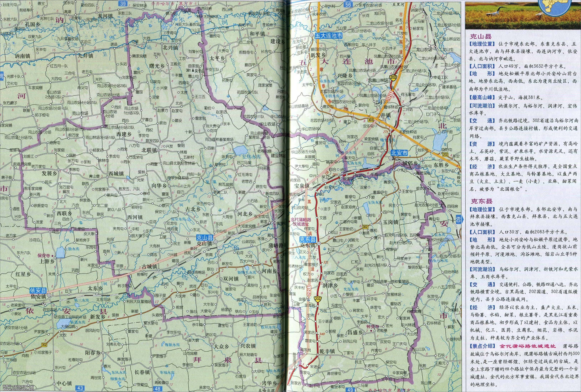Select the blue 依安县 county label

(38, 290)
